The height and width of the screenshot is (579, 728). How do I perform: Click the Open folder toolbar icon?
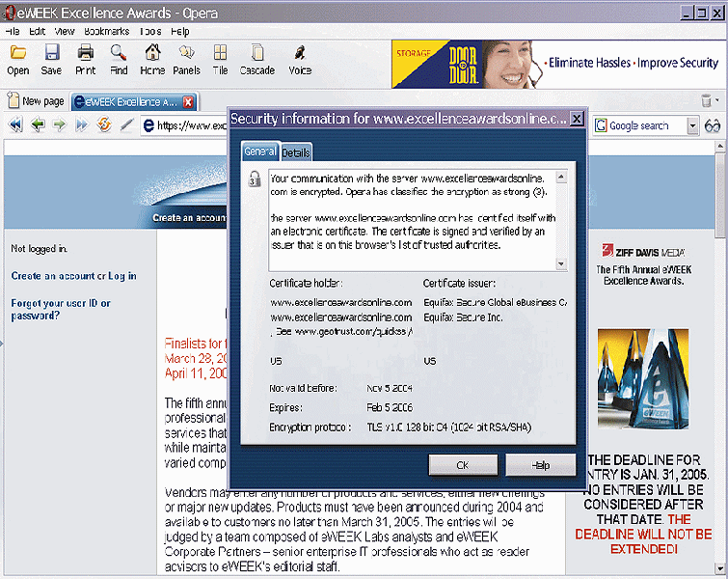click(x=18, y=52)
